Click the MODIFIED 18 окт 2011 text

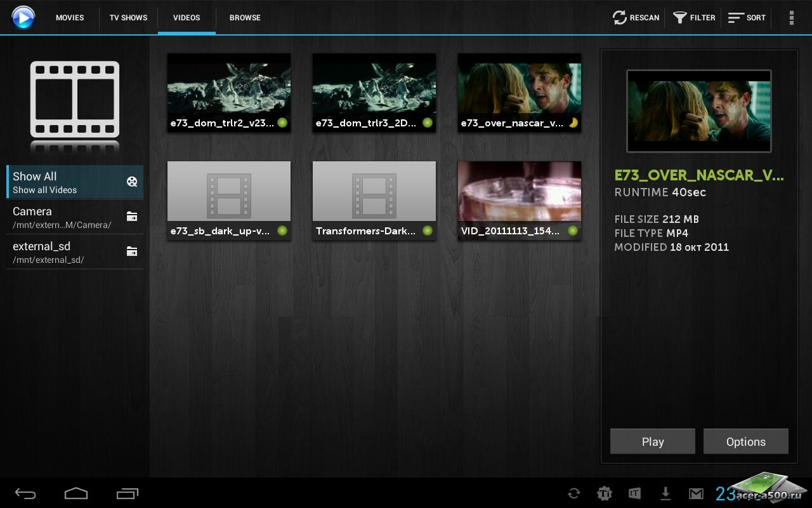pos(672,247)
